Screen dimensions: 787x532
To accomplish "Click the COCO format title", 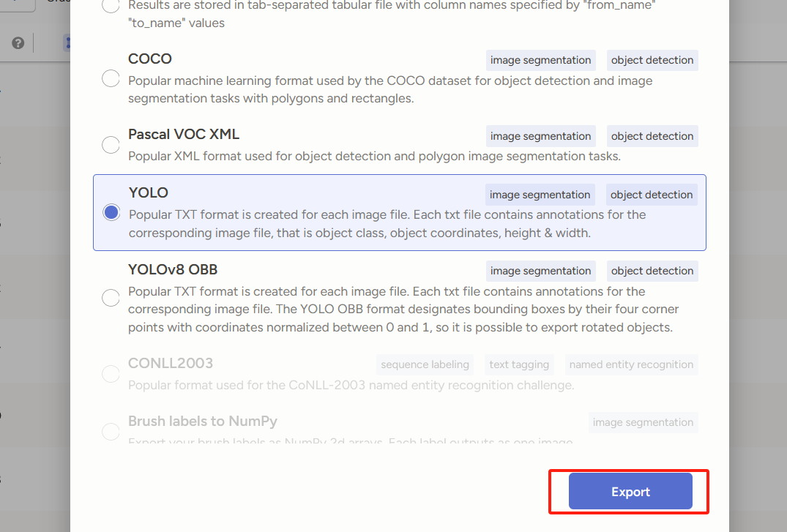I will pos(150,59).
